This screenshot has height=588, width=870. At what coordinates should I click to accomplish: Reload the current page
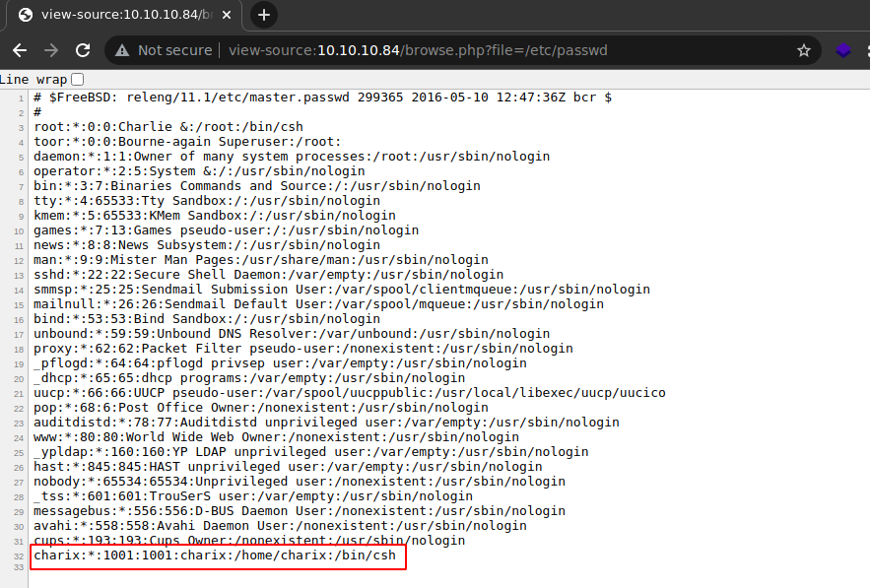(x=83, y=50)
